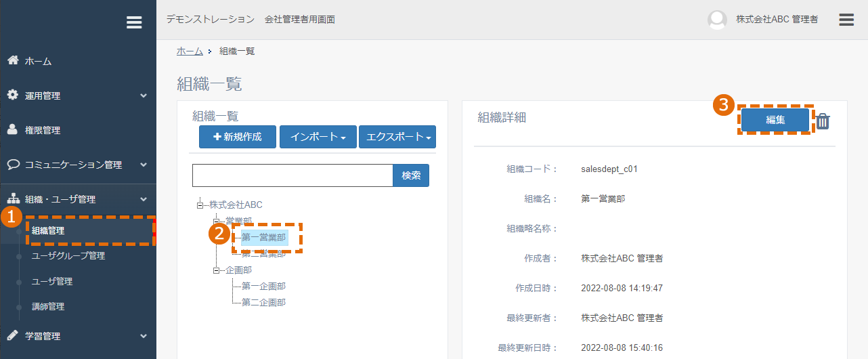Open top-right hamburger menu

(846, 20)
